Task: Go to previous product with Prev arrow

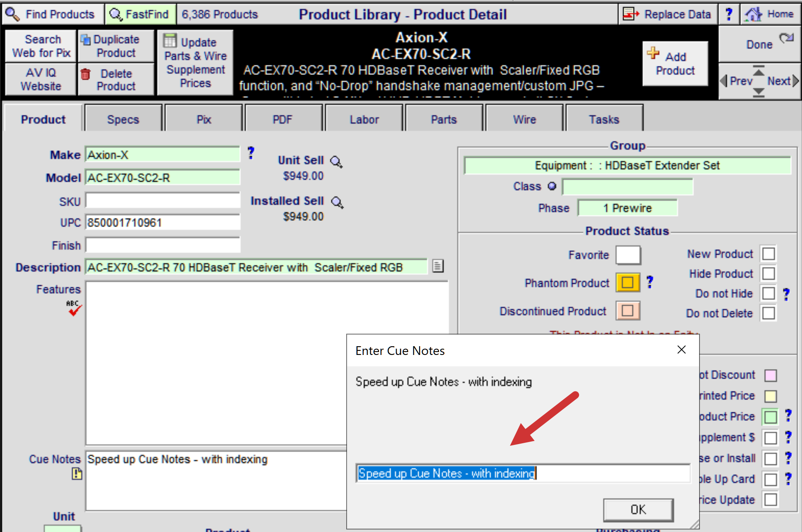Action: point(736,81)
